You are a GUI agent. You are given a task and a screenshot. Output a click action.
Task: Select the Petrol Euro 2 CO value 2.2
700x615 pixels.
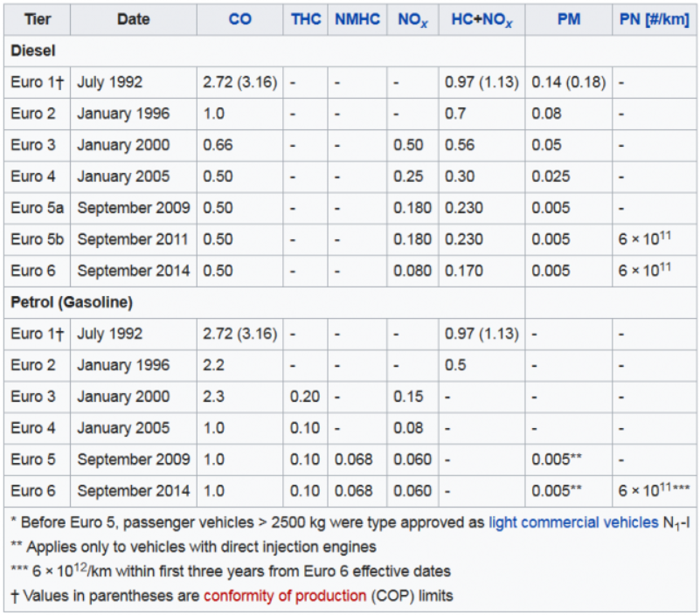click(x=214, y=365)
